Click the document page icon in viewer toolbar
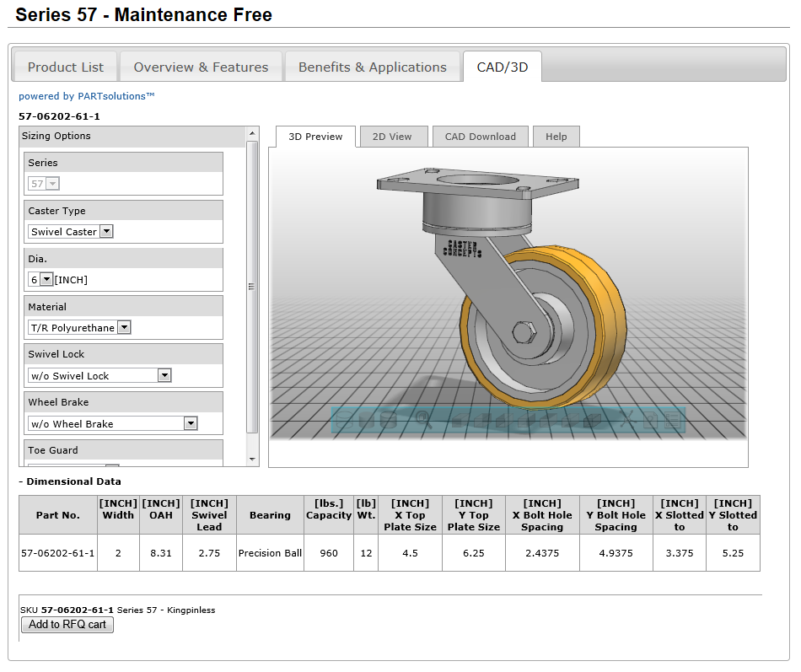Viewport: 801px width, 672px height. pos(651,420)
